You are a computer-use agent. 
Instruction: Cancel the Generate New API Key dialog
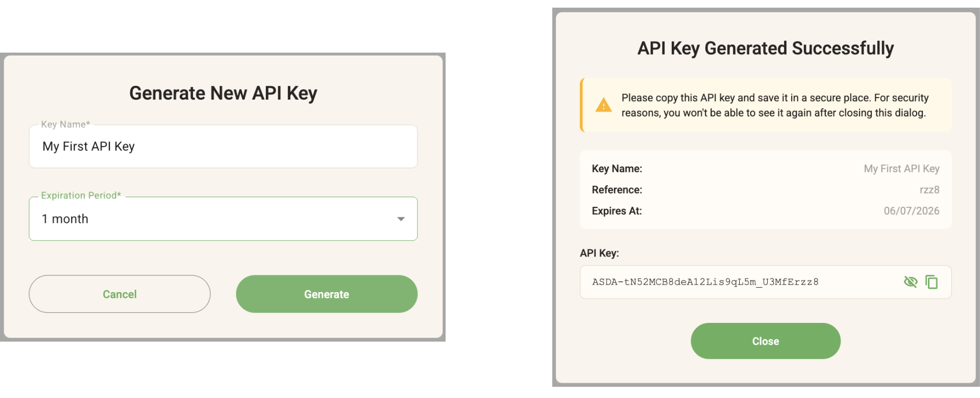[119, 294]
